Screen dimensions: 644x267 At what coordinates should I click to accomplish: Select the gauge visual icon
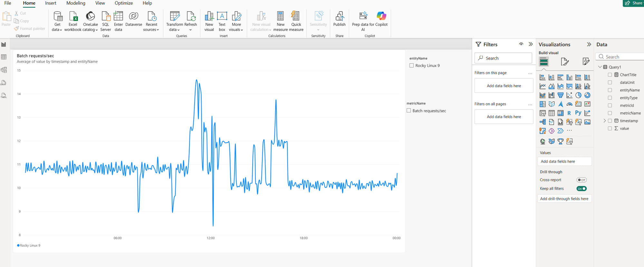click(x=569, y=104)
